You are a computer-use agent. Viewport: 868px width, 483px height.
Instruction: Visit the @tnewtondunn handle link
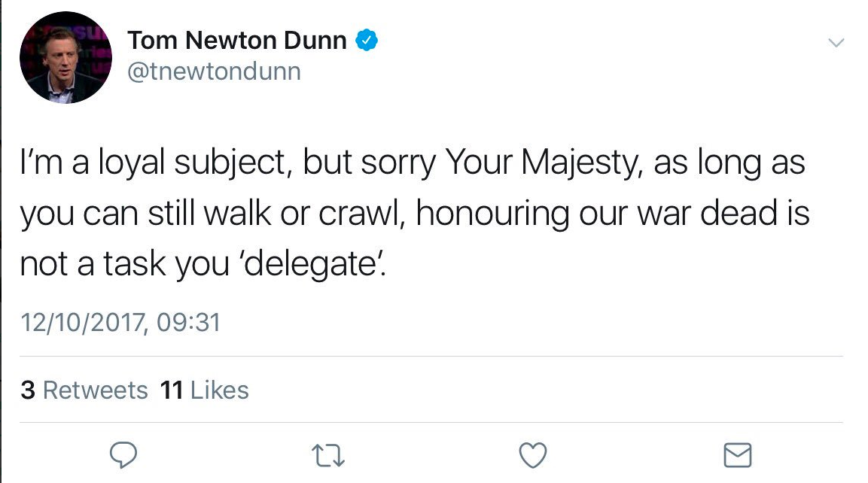[215, 71]
